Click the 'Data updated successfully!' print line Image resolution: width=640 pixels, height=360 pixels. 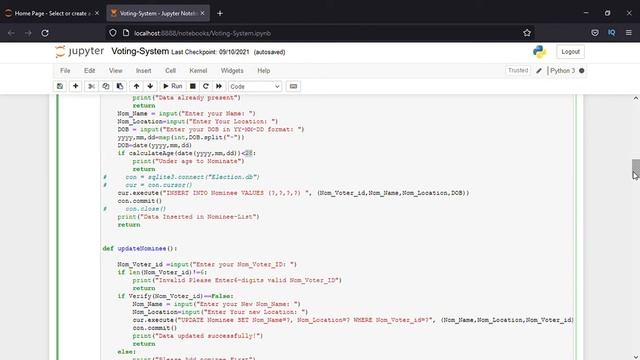click(x=198, y=336)
